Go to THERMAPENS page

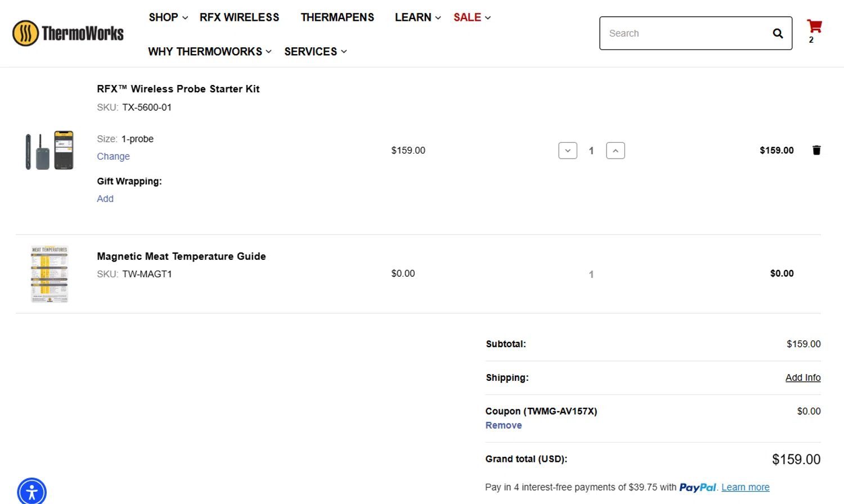337,17
